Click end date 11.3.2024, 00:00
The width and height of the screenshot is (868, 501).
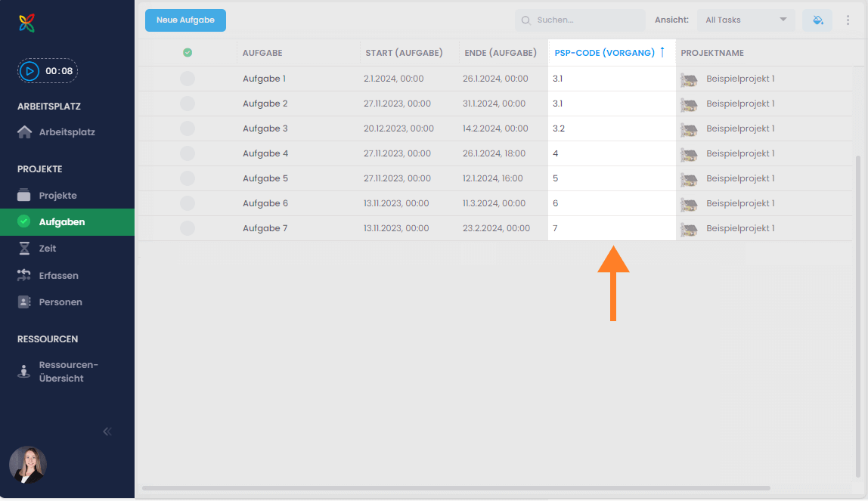pos(494,203)
